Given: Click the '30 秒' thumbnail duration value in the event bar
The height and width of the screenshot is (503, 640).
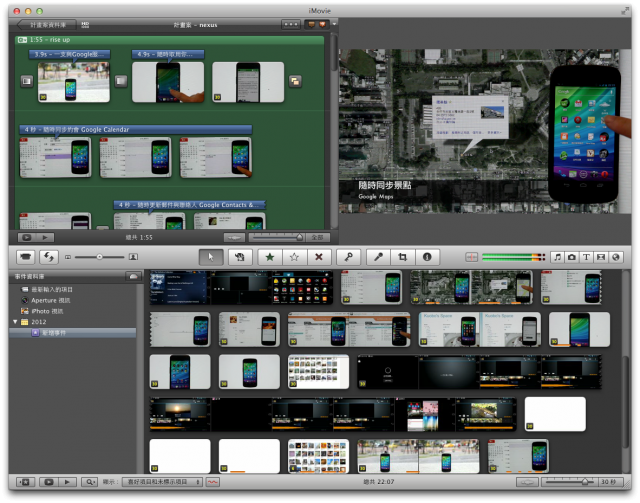Looking at the screenshot, I should [610, 482].
